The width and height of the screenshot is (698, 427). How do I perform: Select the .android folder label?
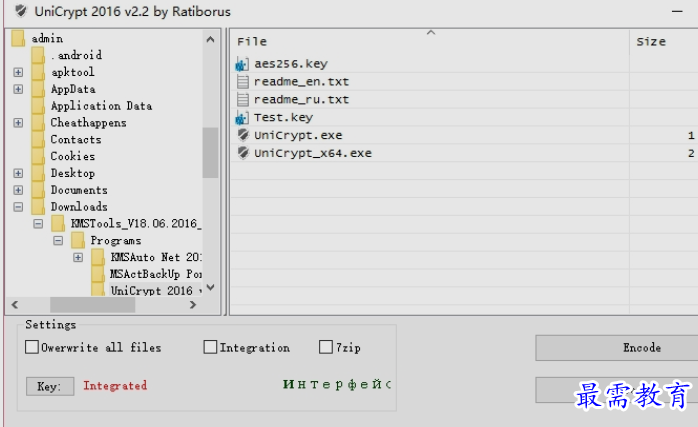pos(77,55)
